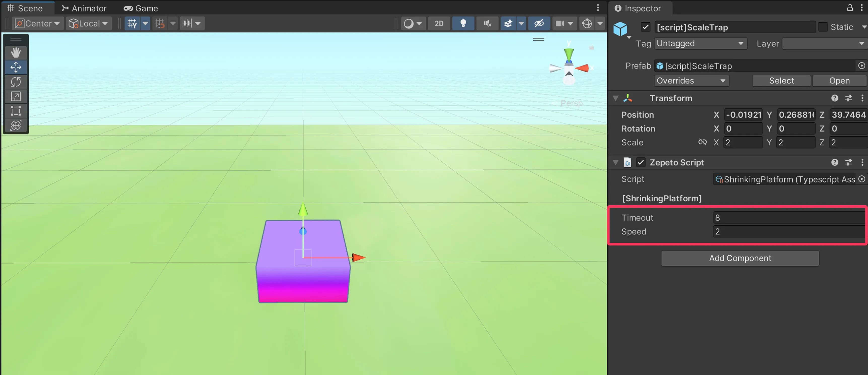
Task: Select the Rotate tool
Action: click(16, 82)
